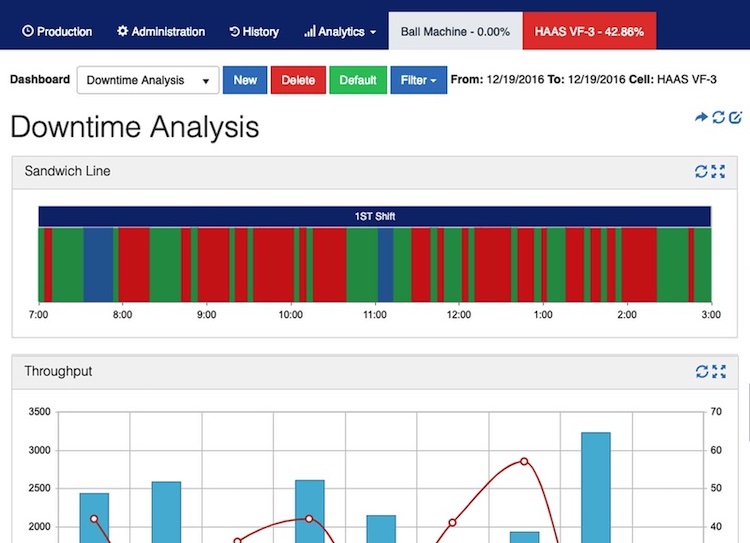Open the Filter dropdown button

click(x=418, y=80)
